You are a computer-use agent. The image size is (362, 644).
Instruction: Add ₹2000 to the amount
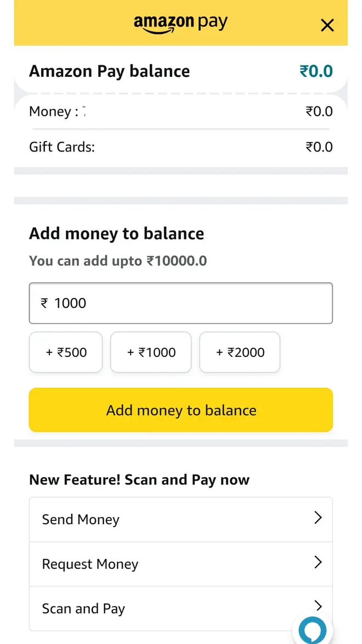(240, 352)
